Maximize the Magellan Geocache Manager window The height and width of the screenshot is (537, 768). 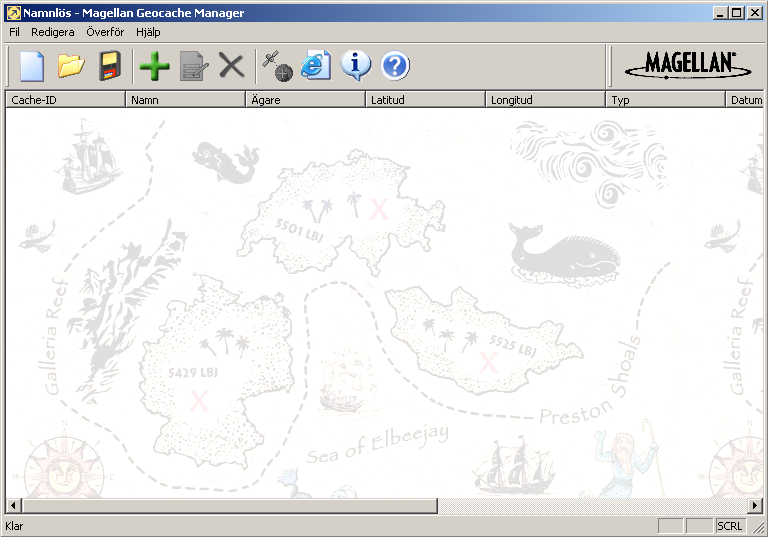pyautogui.click(x=736, y=13)
